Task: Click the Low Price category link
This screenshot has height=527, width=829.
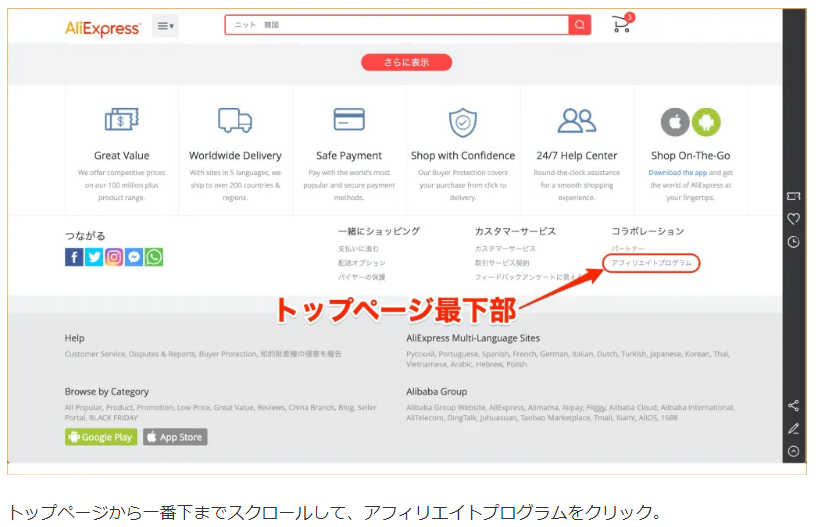Action: [193, 408]
